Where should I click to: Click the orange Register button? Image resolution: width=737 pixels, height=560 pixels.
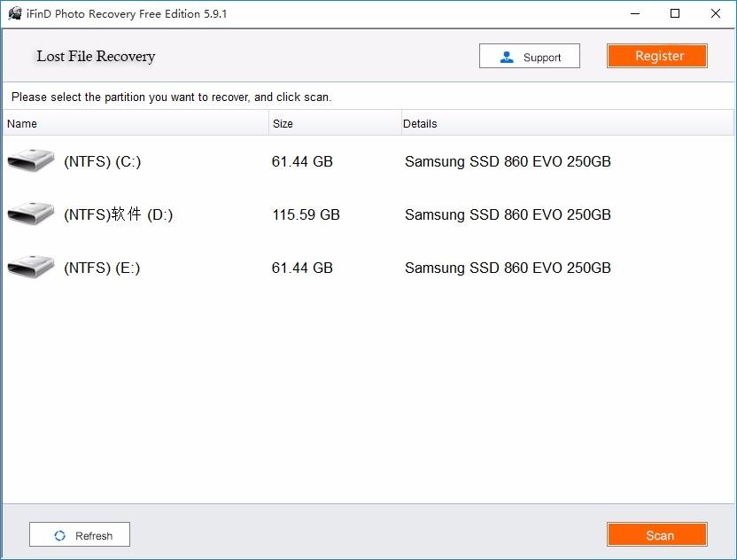pos(656,56)
